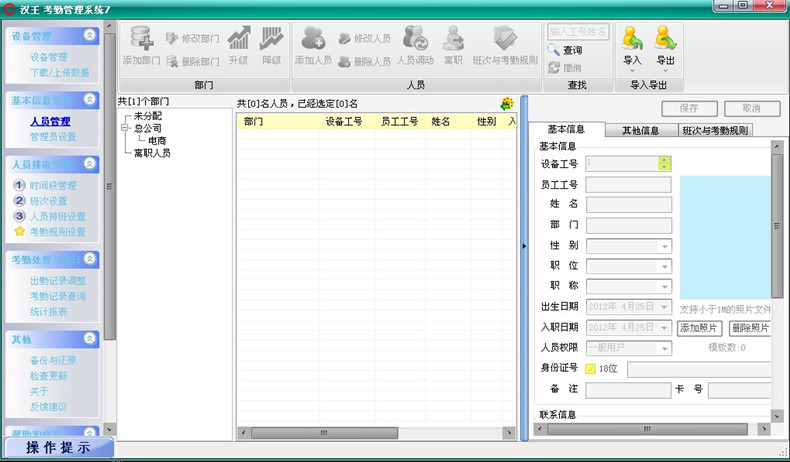
Task: Click the 姓名 column header
Action: pyautogui.click(x=440, y=121)
